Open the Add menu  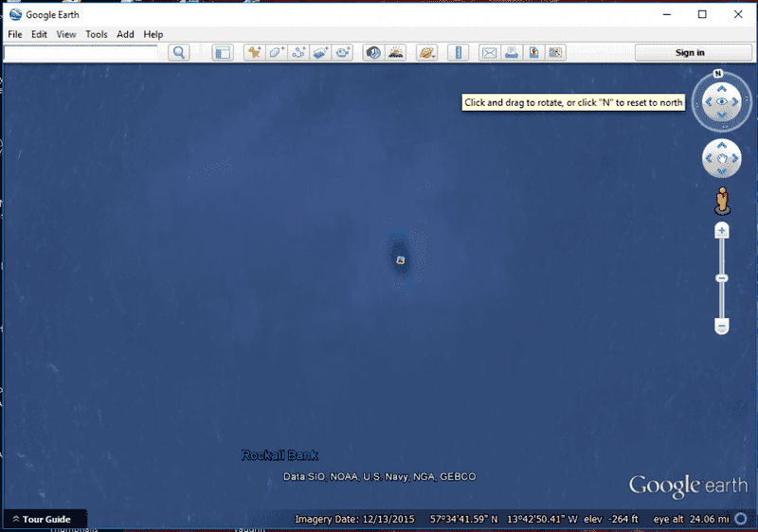tap(125, 34)
